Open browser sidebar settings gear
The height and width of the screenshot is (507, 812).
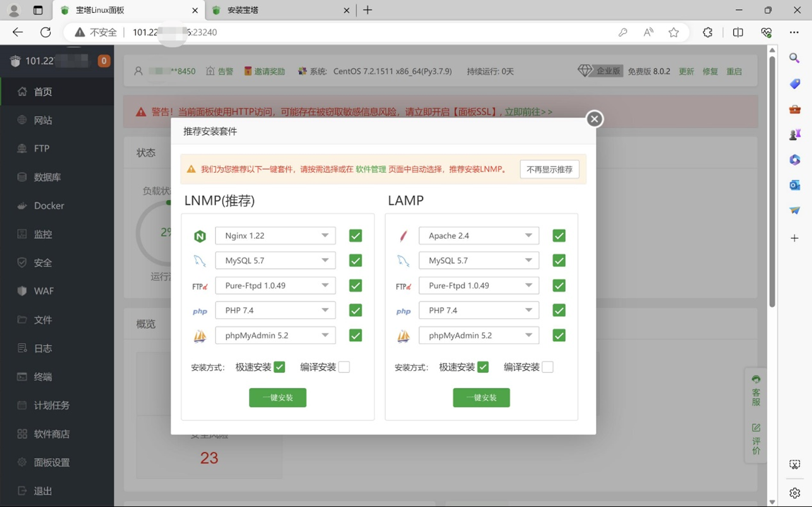794,493
